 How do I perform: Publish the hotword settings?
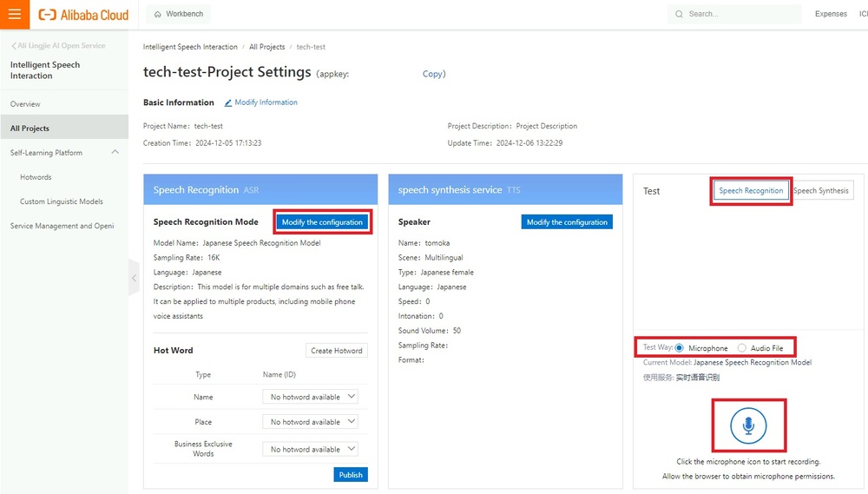[351, 475]
